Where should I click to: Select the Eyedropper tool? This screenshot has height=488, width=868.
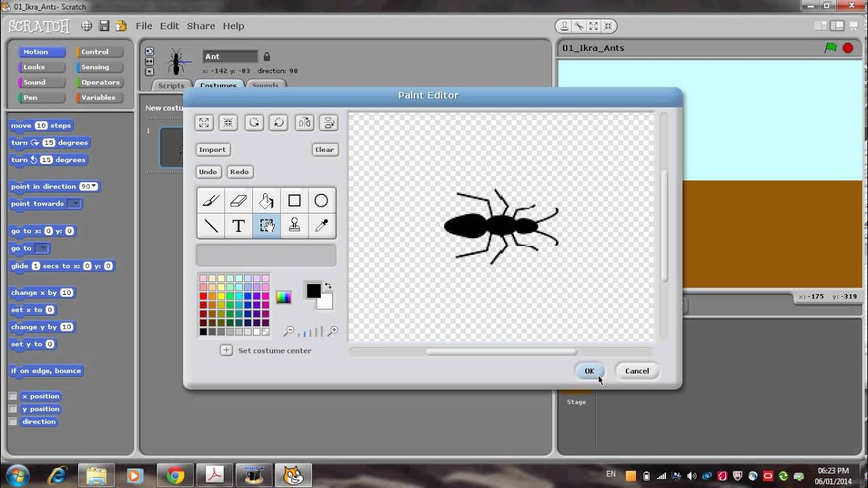coord(321,226)
